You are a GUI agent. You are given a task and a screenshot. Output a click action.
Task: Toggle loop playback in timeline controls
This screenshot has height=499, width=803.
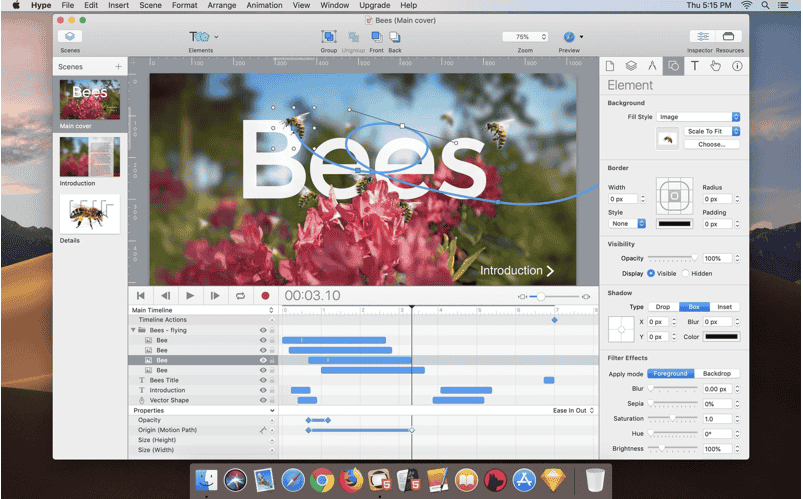(240, 296)
